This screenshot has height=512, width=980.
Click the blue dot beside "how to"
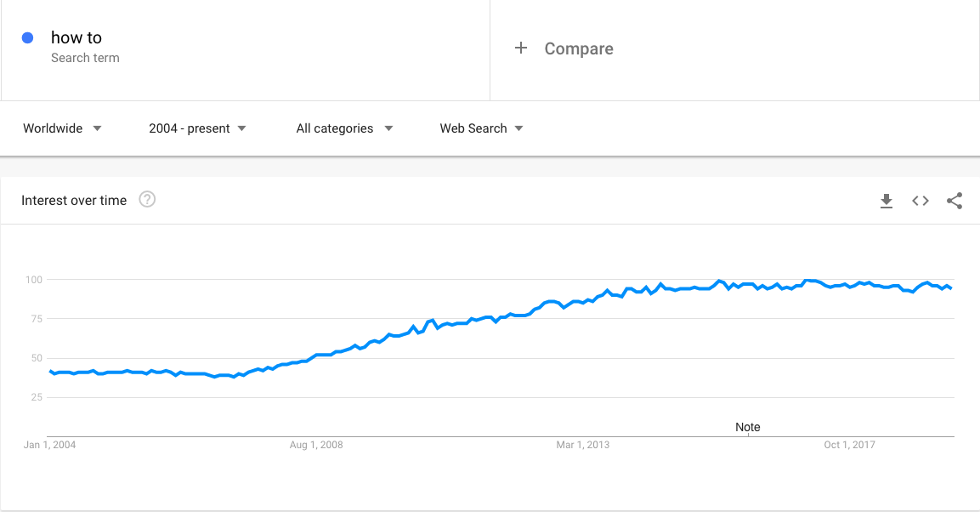[x=28, y=37]
